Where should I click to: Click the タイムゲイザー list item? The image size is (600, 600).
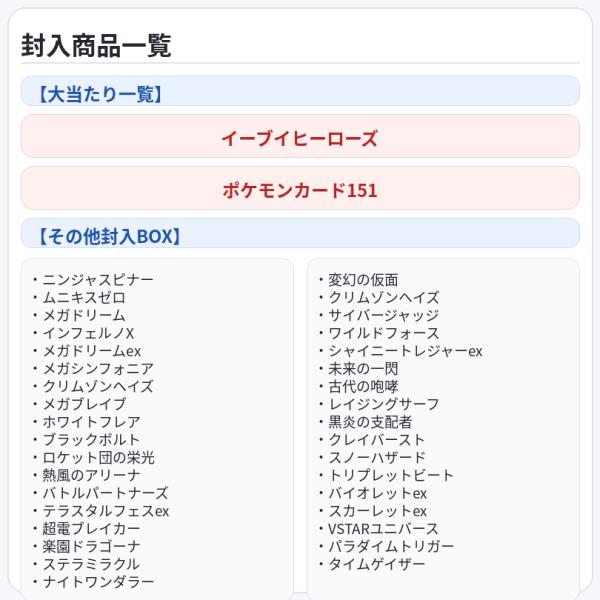click(377, 564)
